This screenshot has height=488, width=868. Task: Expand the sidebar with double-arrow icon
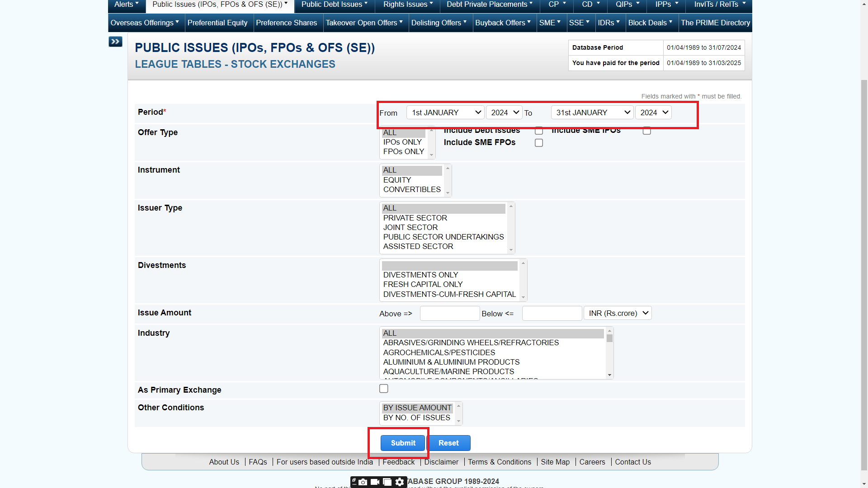click(115, 42)
